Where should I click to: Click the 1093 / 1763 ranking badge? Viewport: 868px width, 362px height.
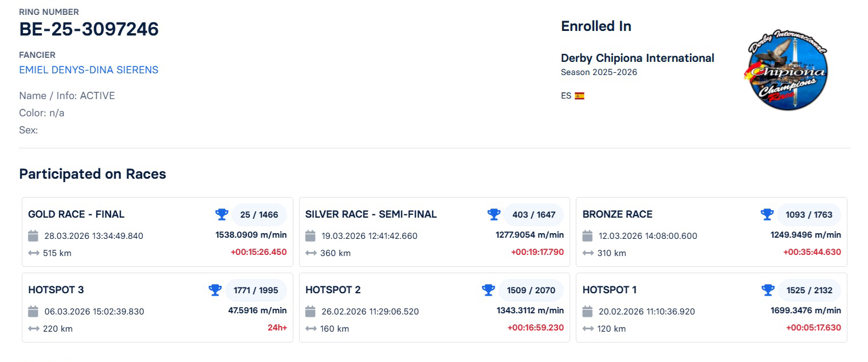(x=809, y=214)
